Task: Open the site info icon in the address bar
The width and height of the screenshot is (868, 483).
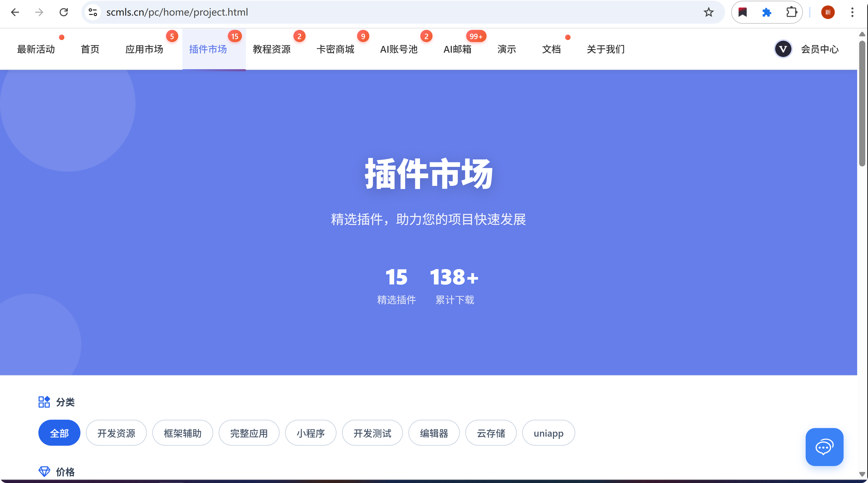Action: (x=93, y=12)
